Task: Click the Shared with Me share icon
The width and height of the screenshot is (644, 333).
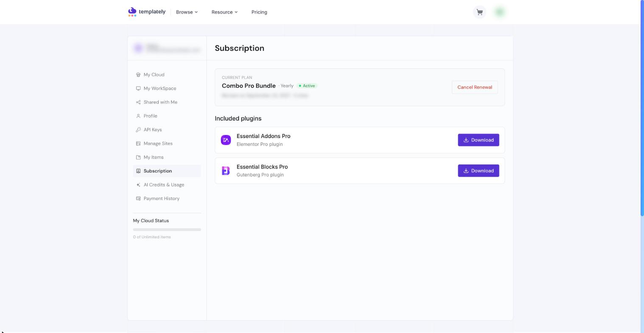Action: tap(138, 102)
